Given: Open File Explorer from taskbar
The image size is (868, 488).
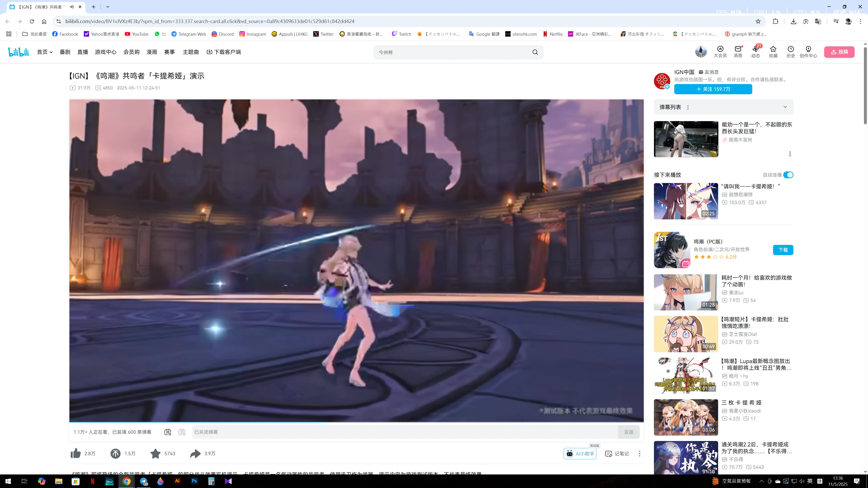Looking at the screenshot, I should click(x=59, y=481).
